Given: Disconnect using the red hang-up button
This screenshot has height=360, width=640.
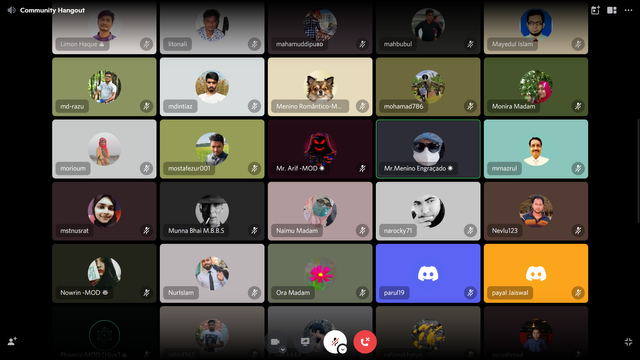Looking at the screenshot, I should click(365, 342).
